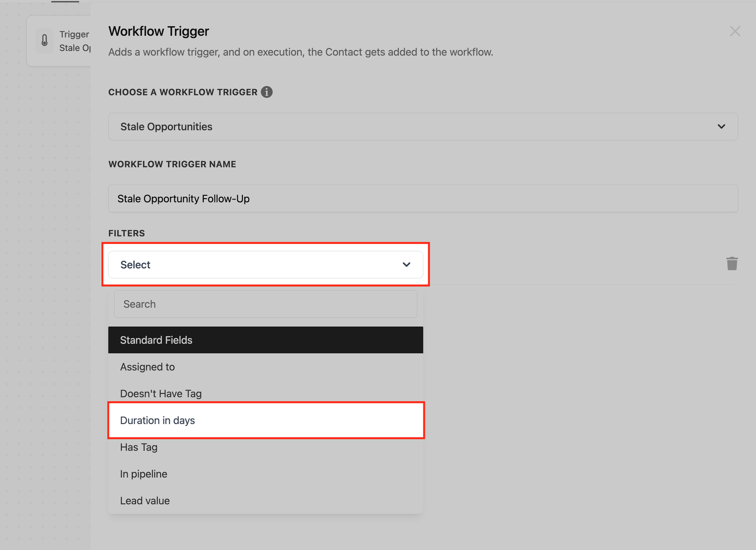This screenshot has height=550, width=756.
Task: Click the chevron arrow in the Select filter box
Action: click(406, 264)
